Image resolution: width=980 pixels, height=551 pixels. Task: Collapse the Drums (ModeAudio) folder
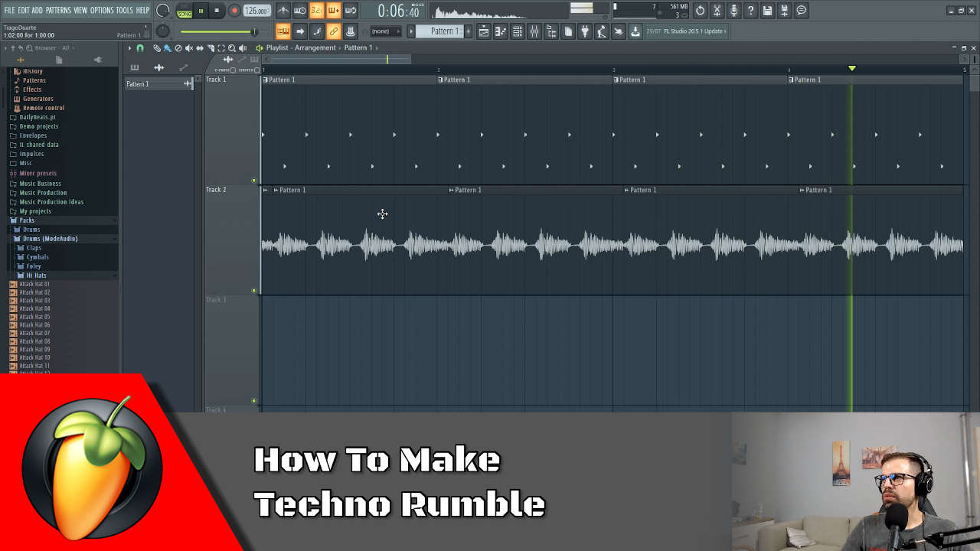click(50, 239)
